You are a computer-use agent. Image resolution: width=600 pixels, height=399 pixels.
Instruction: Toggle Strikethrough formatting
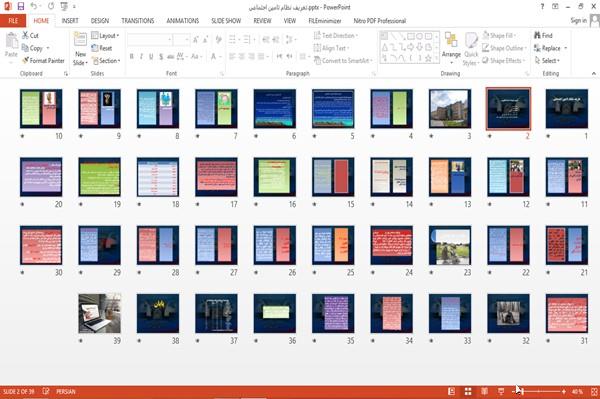click(x=170, y=57)
